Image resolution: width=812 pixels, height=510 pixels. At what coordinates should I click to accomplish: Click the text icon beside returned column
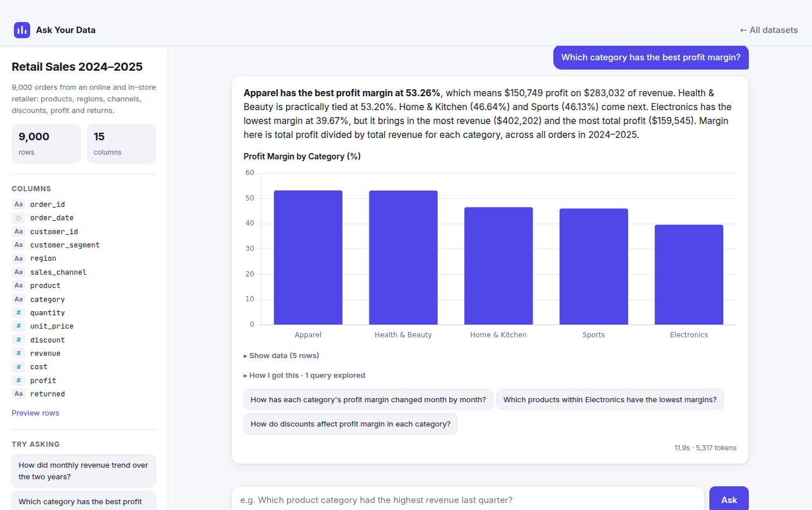coord(19,394)
